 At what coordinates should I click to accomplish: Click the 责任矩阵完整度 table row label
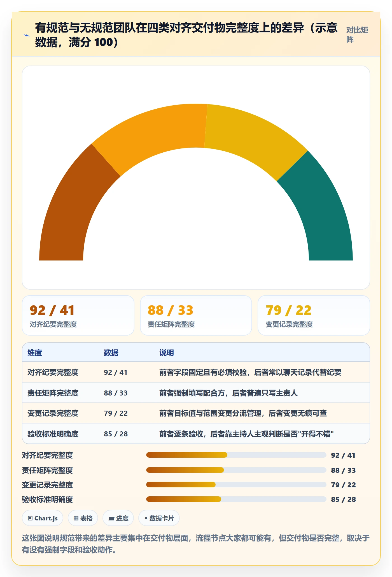53,393
